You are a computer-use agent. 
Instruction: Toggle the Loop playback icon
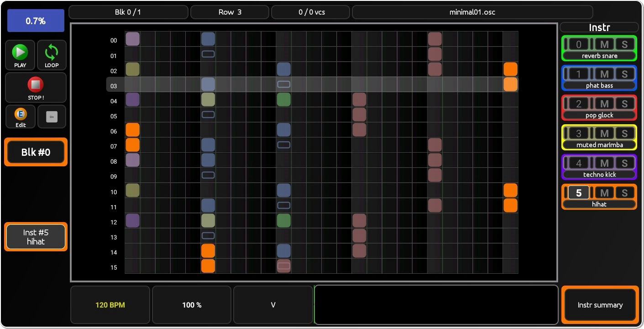point(52,55)
